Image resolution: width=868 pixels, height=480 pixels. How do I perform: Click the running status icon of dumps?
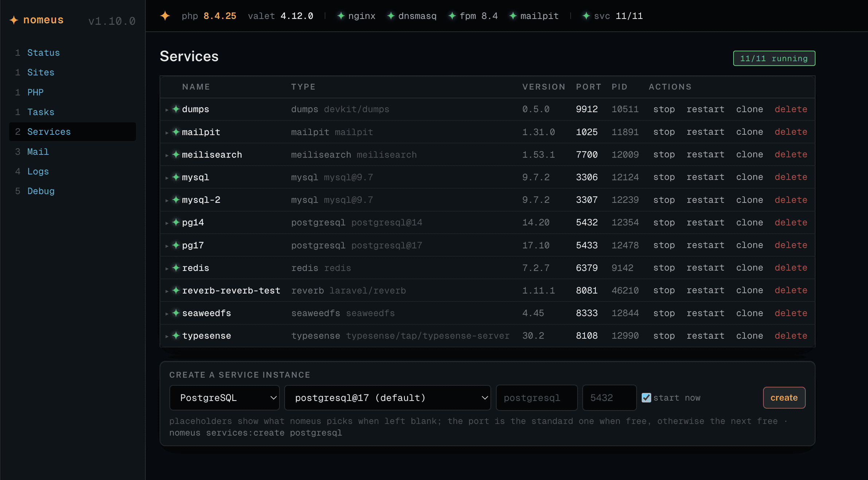click(x=176, y=109)
